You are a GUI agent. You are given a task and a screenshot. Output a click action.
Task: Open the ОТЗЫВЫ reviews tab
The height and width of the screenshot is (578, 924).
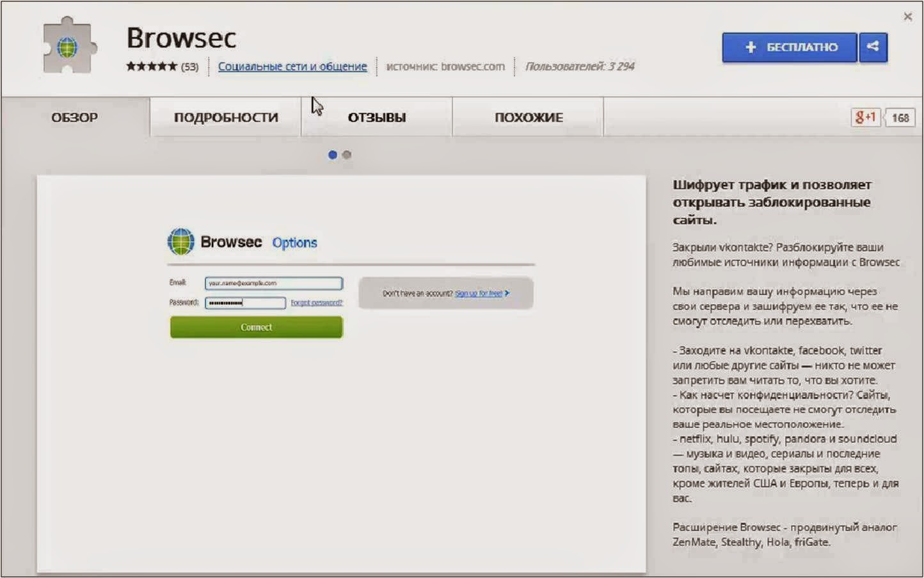pos(377,117)
